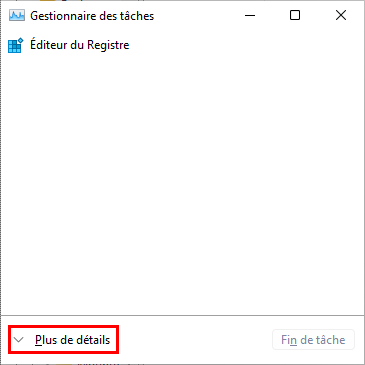Click the word "Registre" in the app entry
This screenshot has height=365, width=365.
[x=108, y=45]
